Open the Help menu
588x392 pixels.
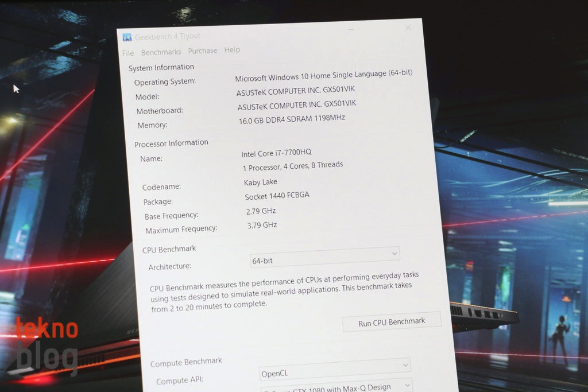pyautogui.click(x=232, y=50)
